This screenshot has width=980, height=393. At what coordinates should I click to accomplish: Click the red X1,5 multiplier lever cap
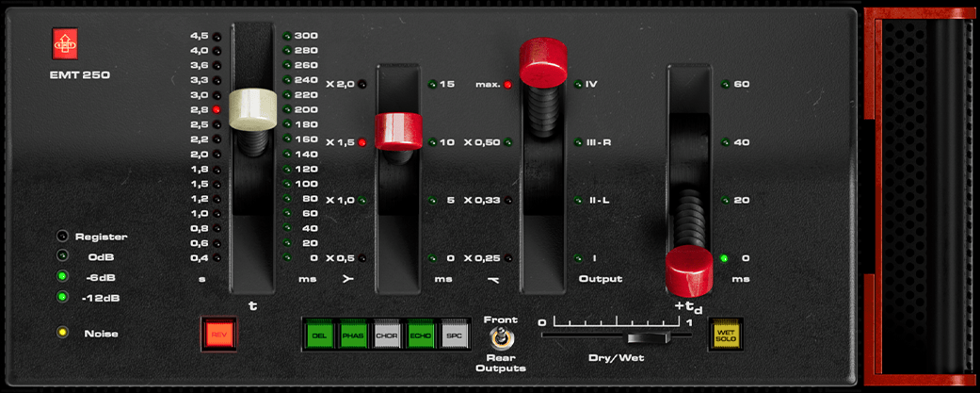[x=398, y=131]
